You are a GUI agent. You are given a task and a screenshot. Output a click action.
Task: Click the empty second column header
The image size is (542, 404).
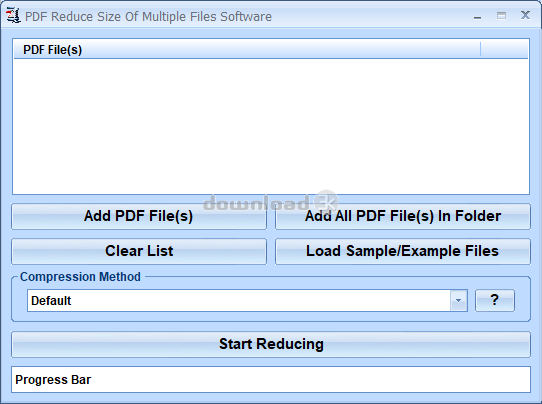(504, 49)
